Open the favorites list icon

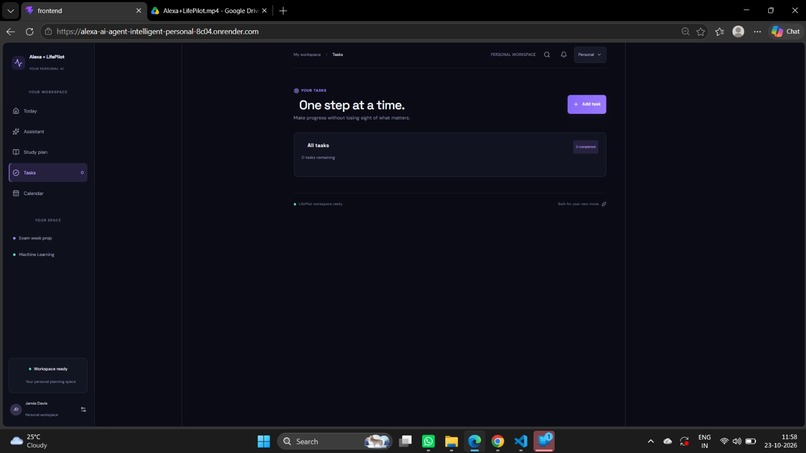(720, 31)
